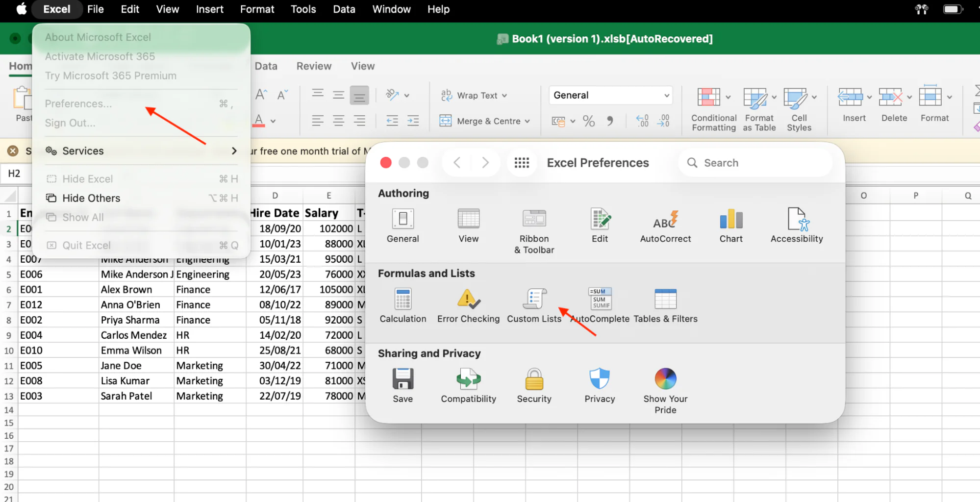Click the Search field in Preferences
This screenshot has height=502, width=980.
(755, 163)
